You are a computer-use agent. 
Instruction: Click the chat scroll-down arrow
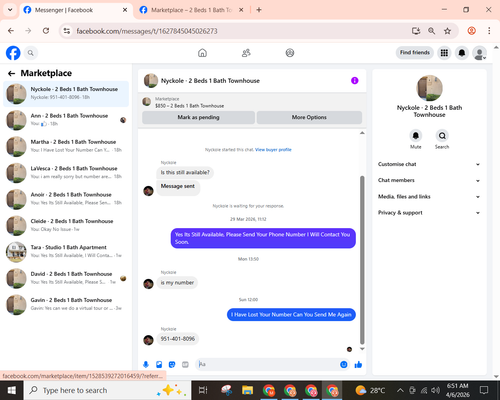tap(362, 349)
